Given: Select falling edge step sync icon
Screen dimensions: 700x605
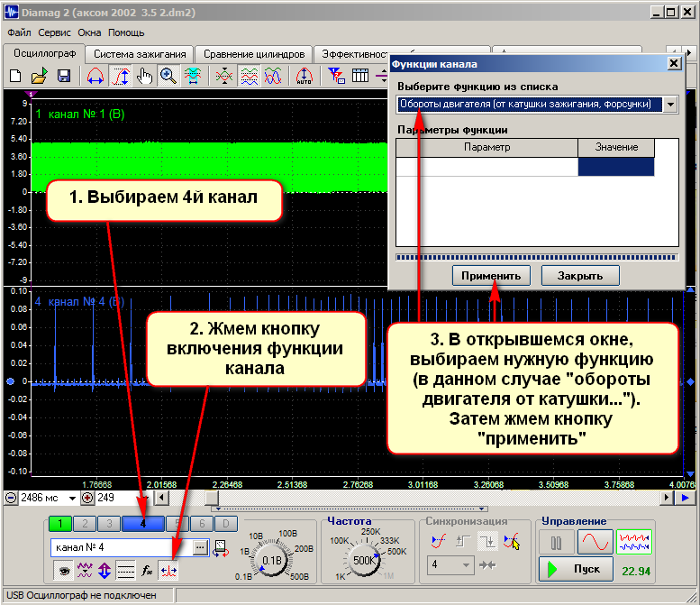Looking at the screenshot, I should [x=487, y=542].
